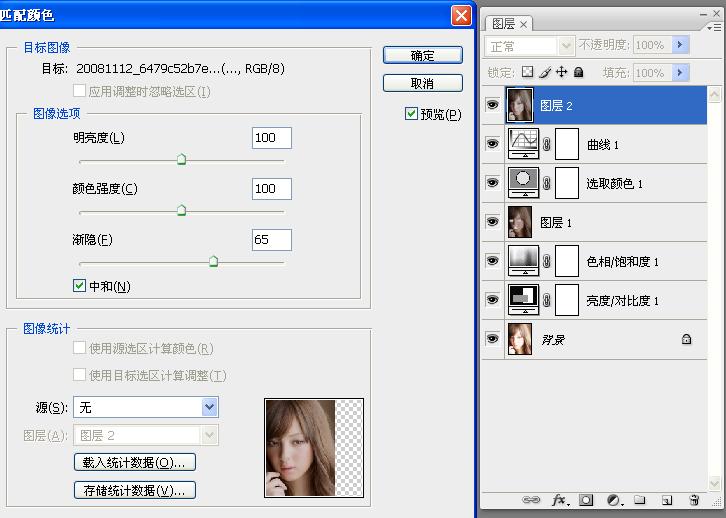Click the 图层 2 layer thumbnail
Viewport: 726px width, 518px height.
pyautogui.click(x=520, y=105)
